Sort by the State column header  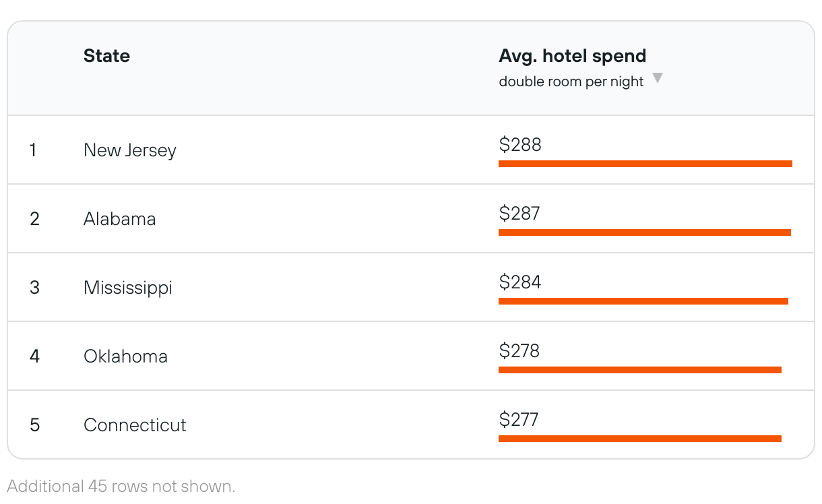pyautogui.click(x=106, y=56)
